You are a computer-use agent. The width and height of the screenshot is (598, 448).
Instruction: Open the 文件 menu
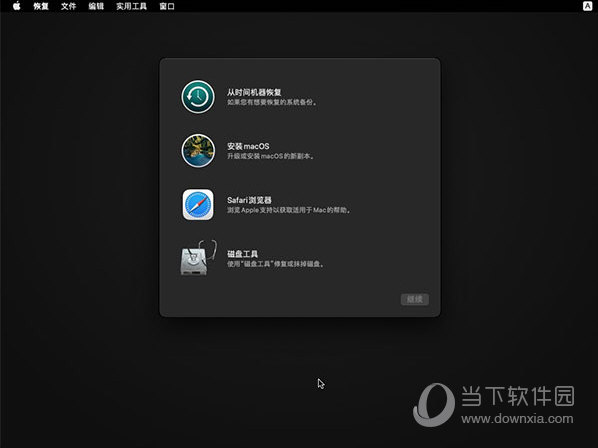tap(68, 6)
